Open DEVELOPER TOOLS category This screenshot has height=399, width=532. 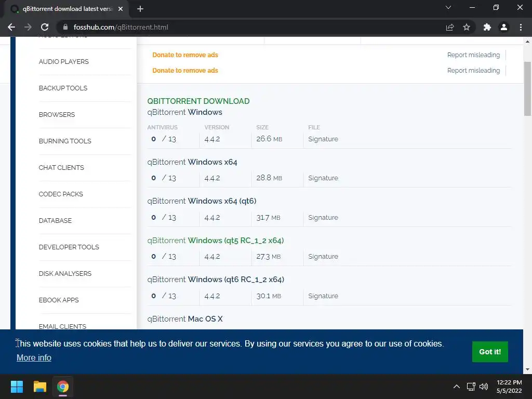click(x=69, y=247)
